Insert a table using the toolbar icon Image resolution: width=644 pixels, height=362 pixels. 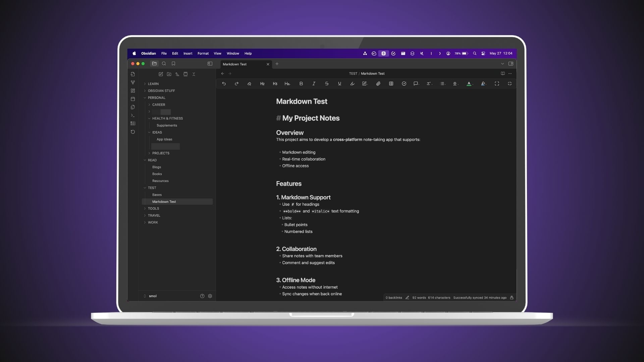click(x=391, y=84)
